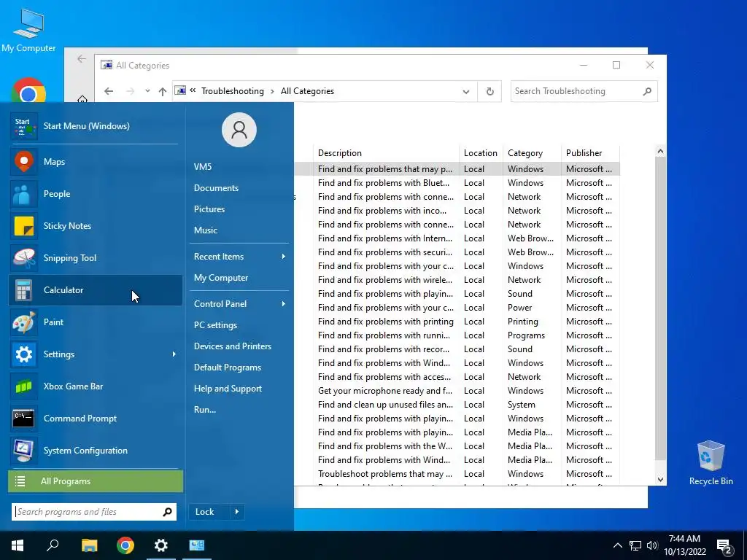Switch to Troubleshooting window taskbar icon

click(x=197, y=545)
